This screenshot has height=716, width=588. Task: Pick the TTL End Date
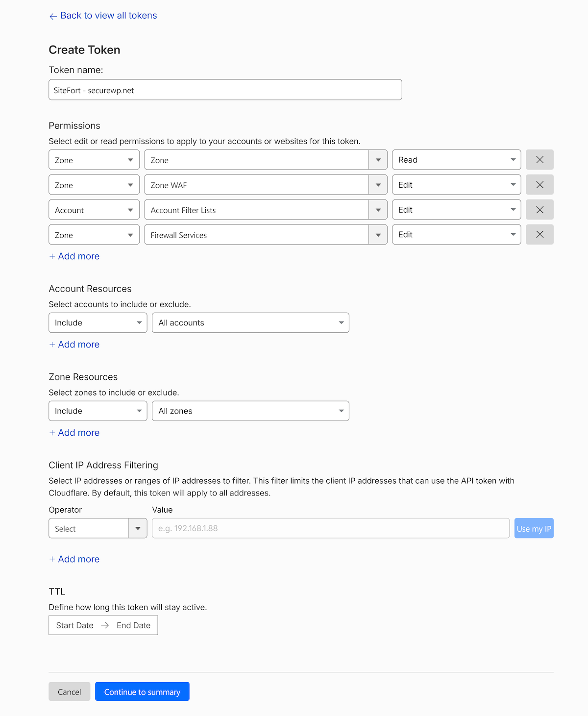pyautogui.click(x=133, y=625)
